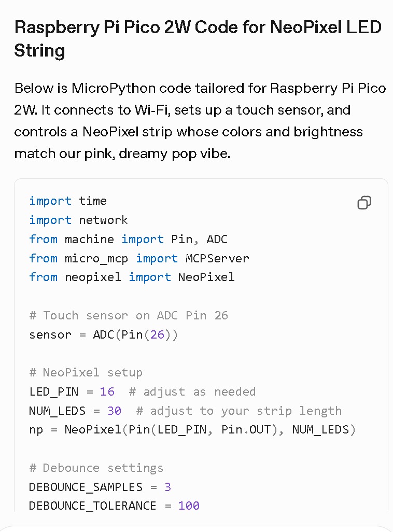
Task: Click the "# NeoPixel setup" comment
Action: [x=86, y=373]
